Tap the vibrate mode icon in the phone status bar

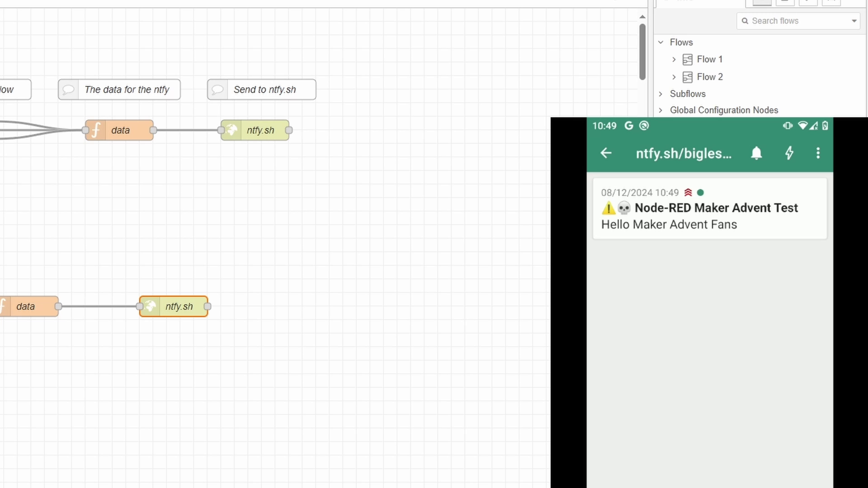tap(788, 126)
